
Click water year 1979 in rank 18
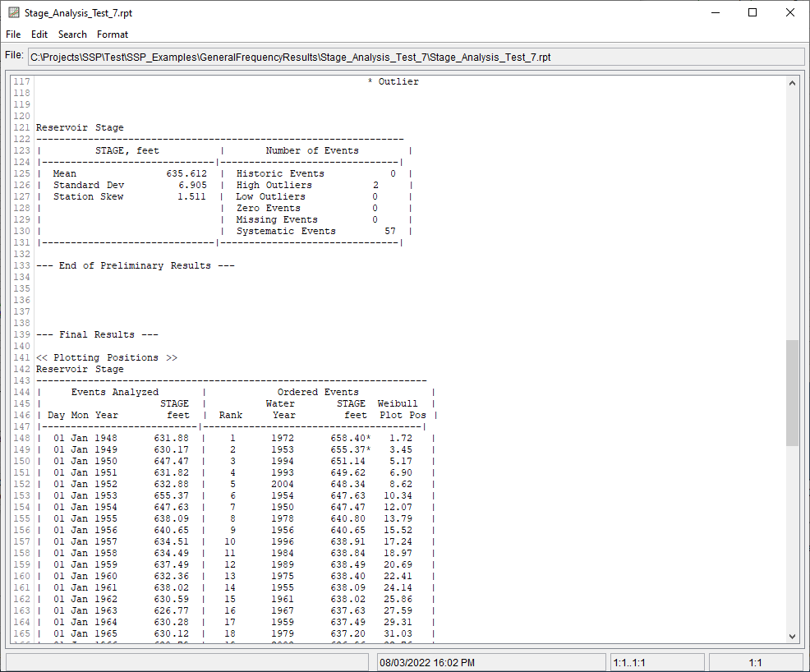(283, 633)
